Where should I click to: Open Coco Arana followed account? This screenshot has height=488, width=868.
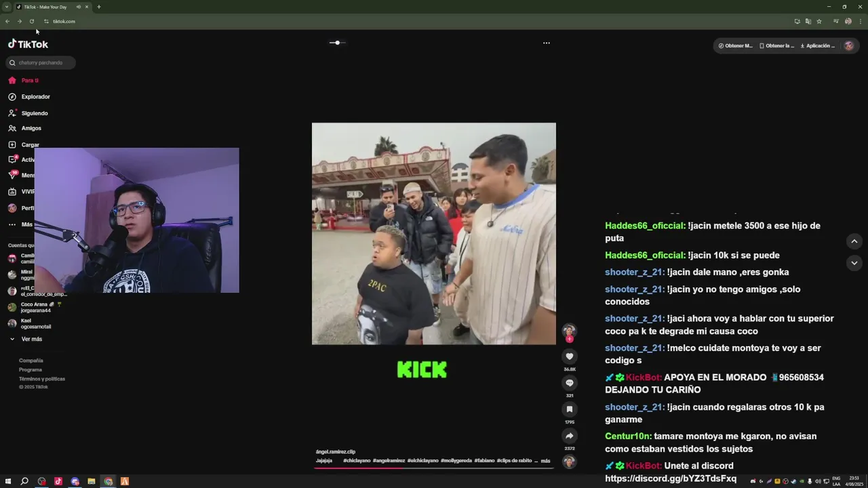pyautogui.click(x=35, y=307)
